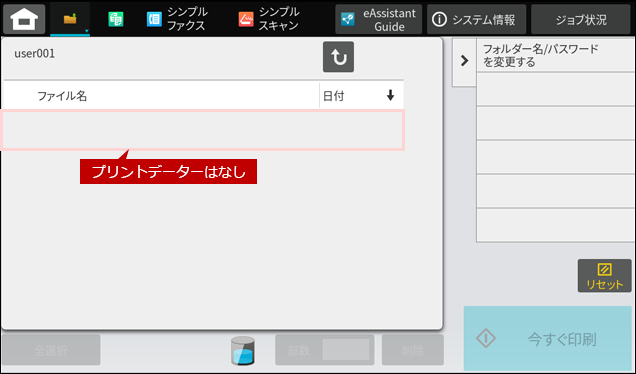Open the green copy mode icon
This screenshot has height=374, width=636.
point(116,19)
